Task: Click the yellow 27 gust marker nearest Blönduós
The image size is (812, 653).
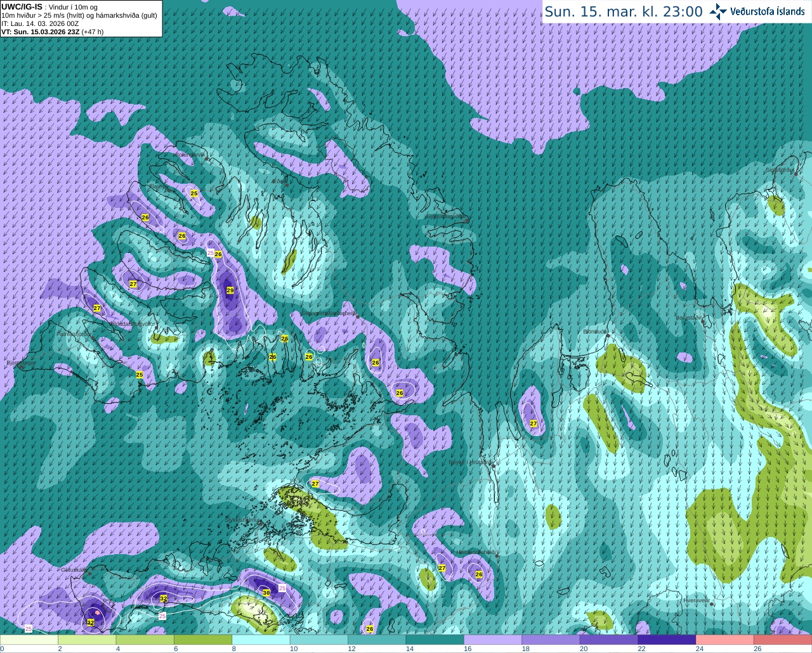Action: click(534, 423)
